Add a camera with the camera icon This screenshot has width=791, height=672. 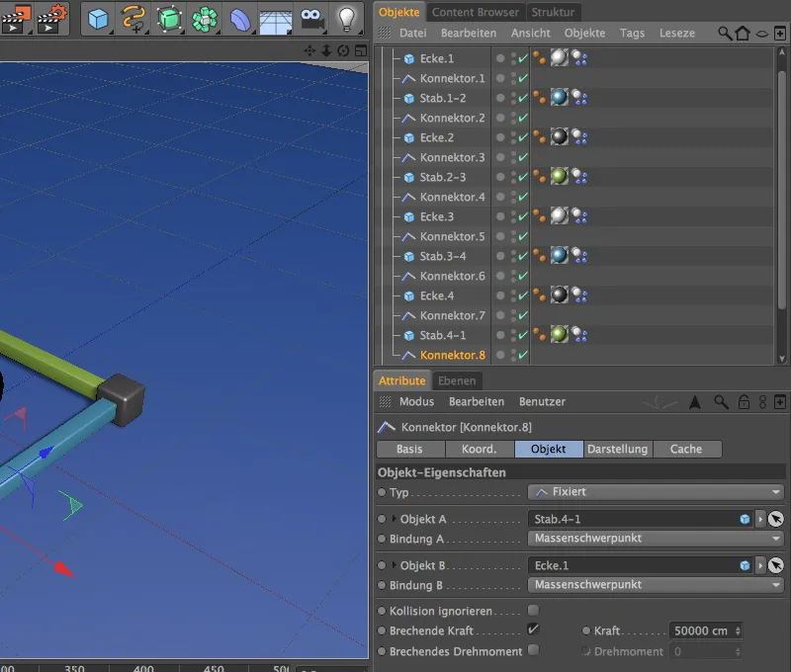(x=311, y=19)
